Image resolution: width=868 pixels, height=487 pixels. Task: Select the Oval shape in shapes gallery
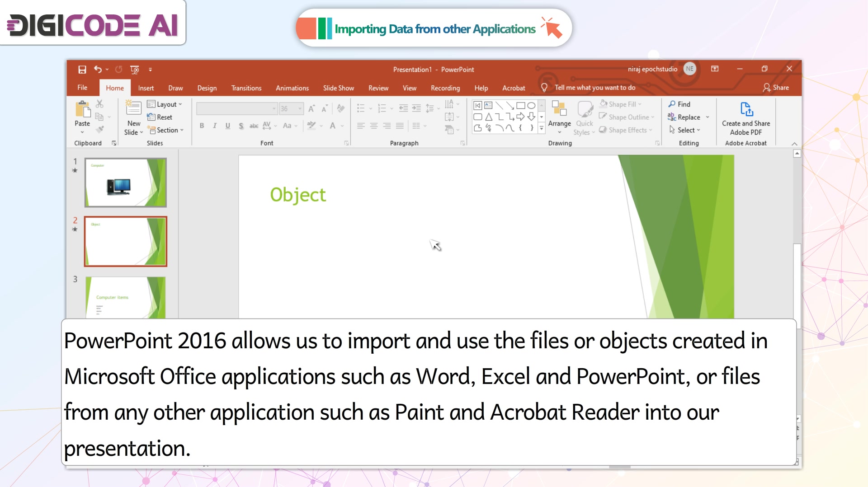pyautogui.click(x=532, y=106)
